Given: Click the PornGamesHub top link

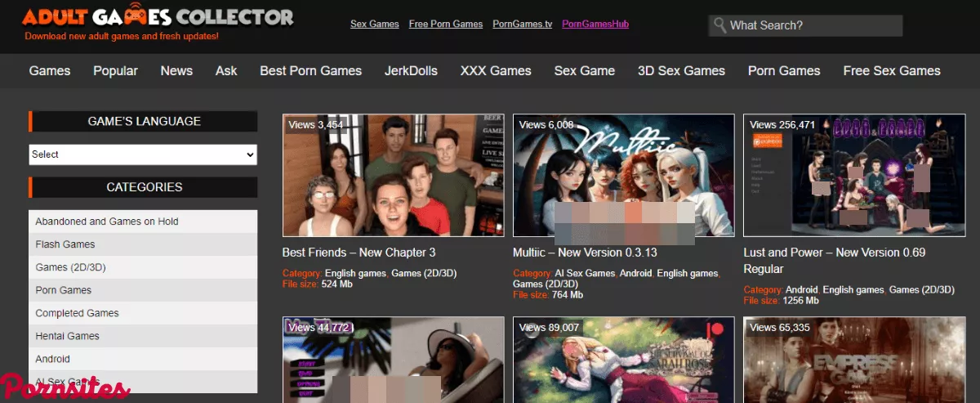Looking at the screenshot, I should point(595,25).
